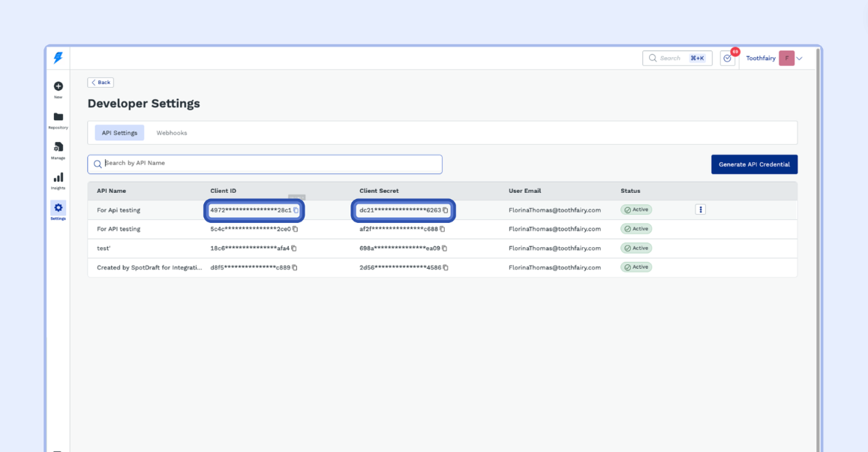The image size is (868, 452).
Task: Copy Client Secret starting with 698a
Action: [444, 249]
